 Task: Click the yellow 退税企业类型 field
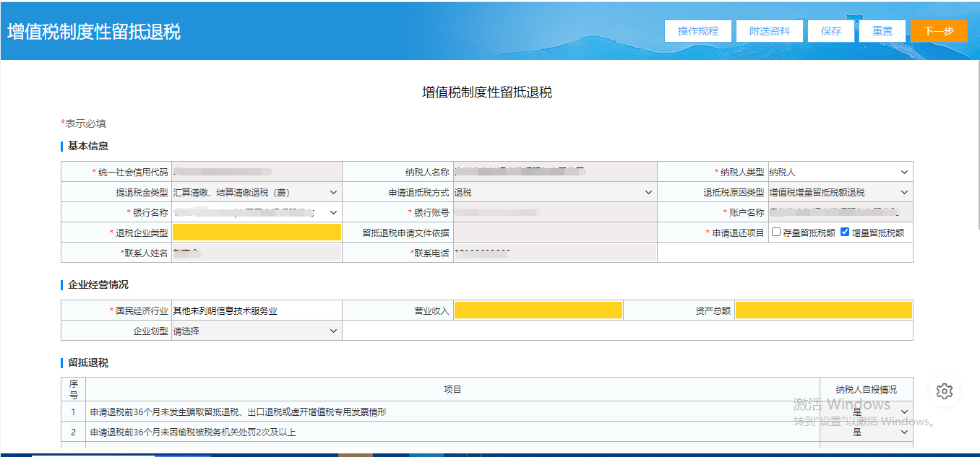click(x=256, y=232)
